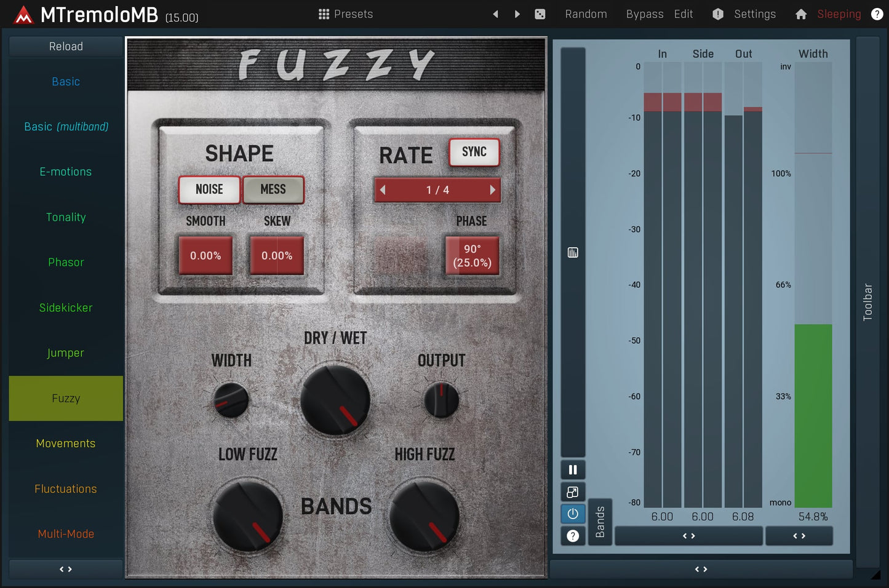
Task: Open meters help question mark icon
Action: click(x=573, y=536)
